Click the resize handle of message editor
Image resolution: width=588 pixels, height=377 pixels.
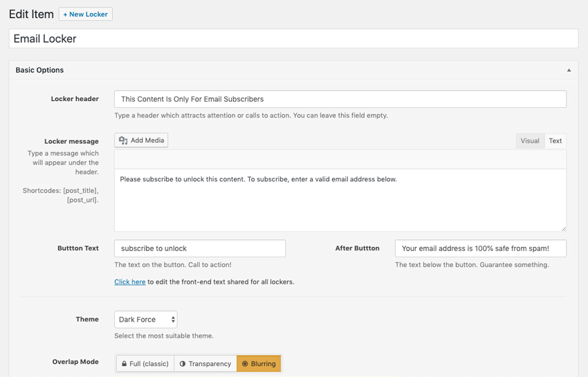[564, 228]
